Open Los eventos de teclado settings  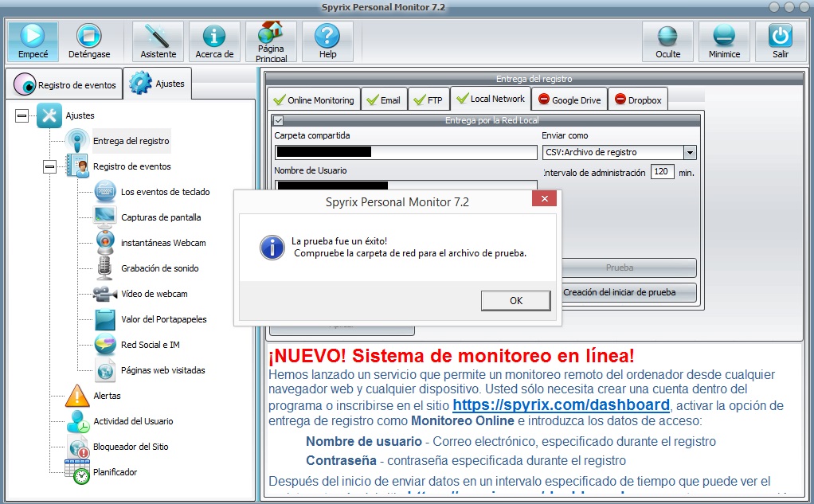pos(165,192)
